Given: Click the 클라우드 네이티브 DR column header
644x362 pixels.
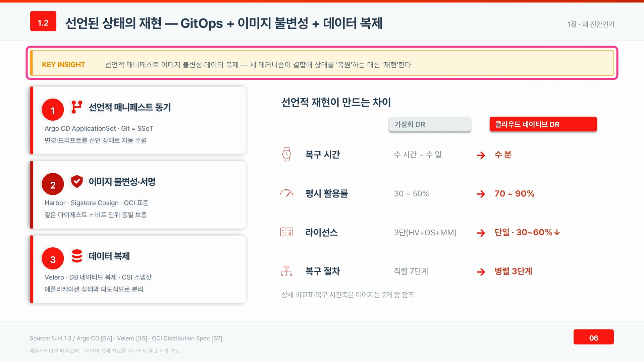Looking at the screenshot, I should click(x=543, y=124).
